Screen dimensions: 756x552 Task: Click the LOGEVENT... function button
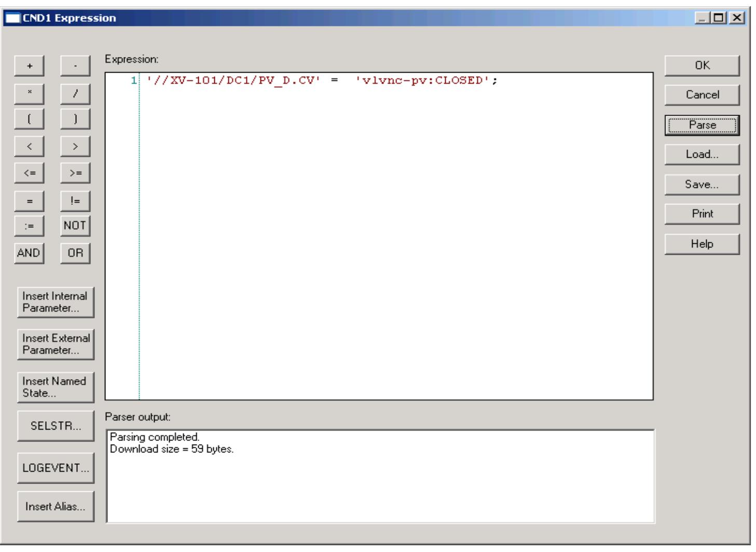[56, 468]
